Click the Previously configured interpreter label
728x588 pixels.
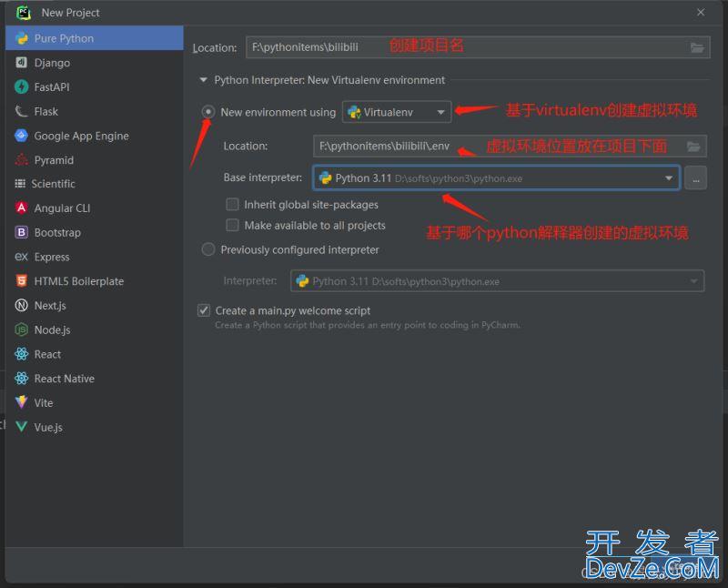pyautogui.click(x=300, y=249)
